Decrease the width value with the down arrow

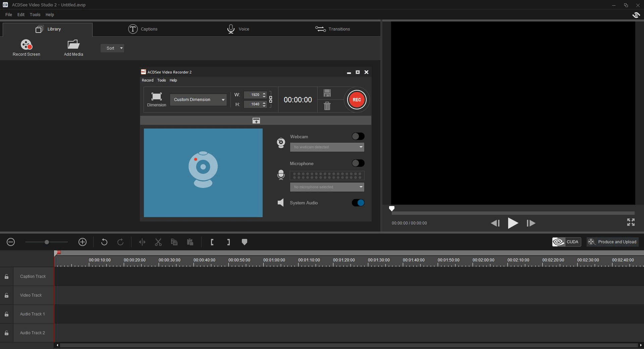[x=264, y=97]
